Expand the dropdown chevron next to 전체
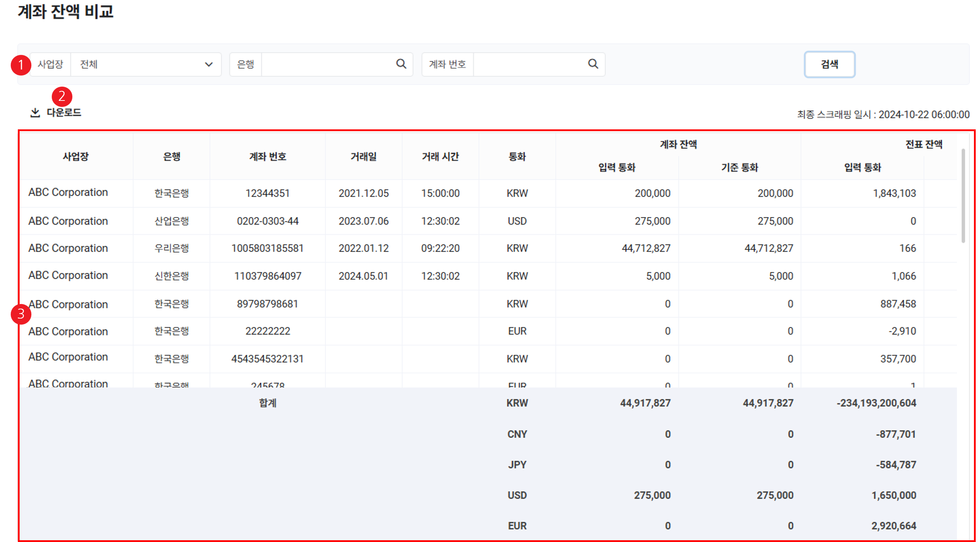This screenshot has width=980, height=542. click(209, 64)
